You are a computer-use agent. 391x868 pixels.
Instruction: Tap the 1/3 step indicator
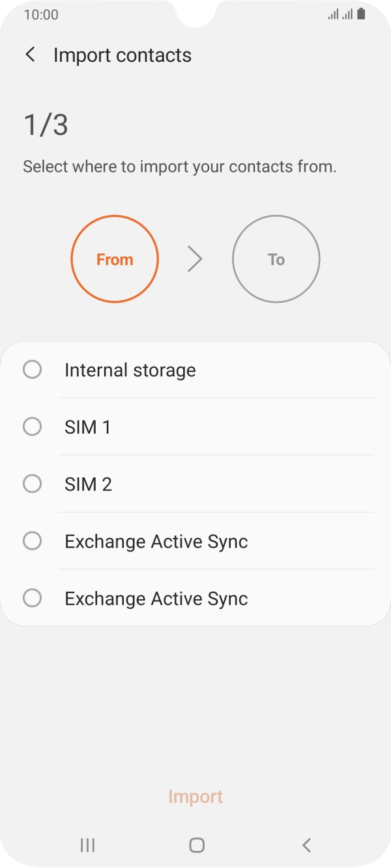pyautogui.click(x=46, y=125)
